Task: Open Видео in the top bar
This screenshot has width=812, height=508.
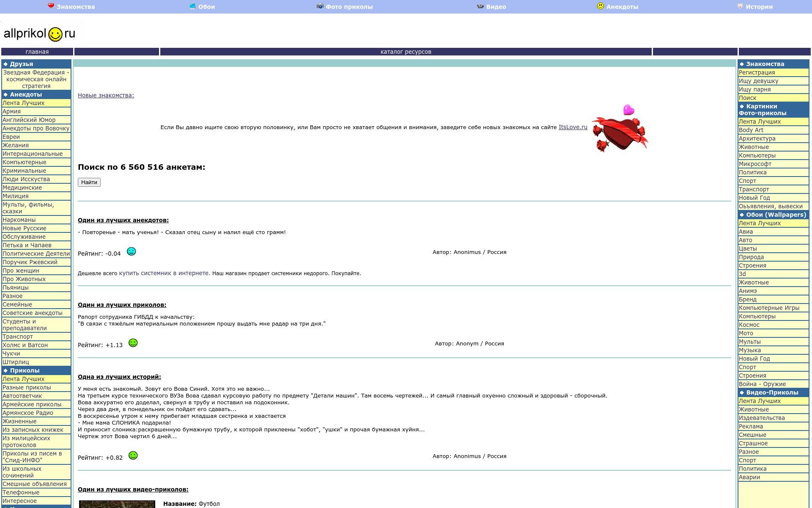Action: pos(496,7)
